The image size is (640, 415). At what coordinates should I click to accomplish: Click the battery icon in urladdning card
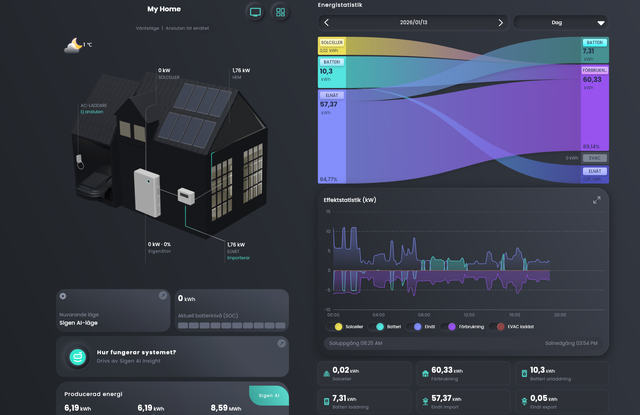click(x=524, y=373)
